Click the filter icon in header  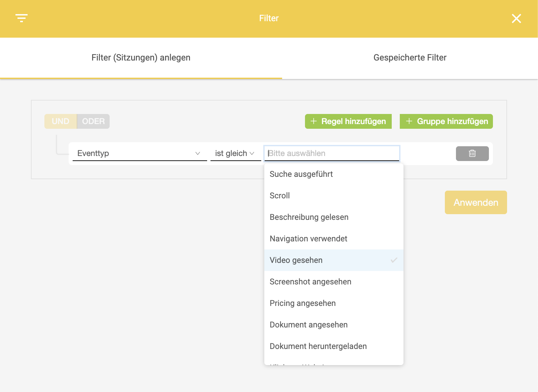(22, 18)
